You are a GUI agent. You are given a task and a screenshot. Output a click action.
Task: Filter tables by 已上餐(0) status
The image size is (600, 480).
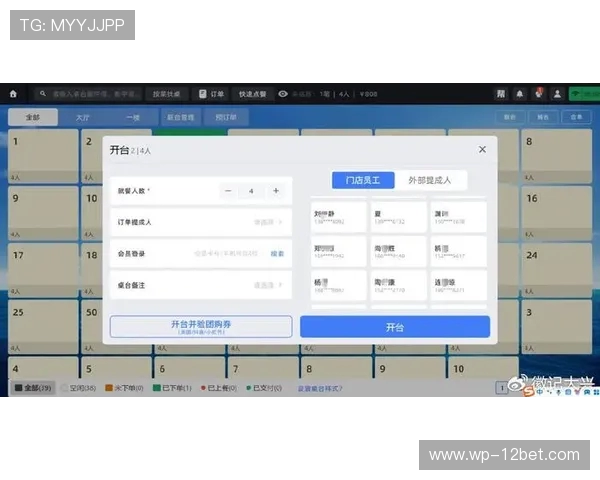tap(219, 388)
